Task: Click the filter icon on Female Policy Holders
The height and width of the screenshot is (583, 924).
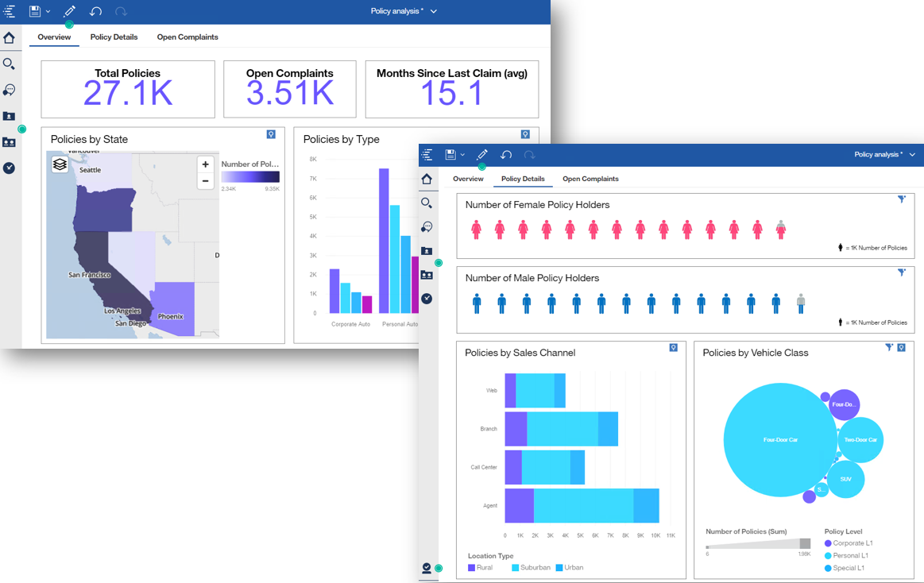Action: (x=902, y=199)
